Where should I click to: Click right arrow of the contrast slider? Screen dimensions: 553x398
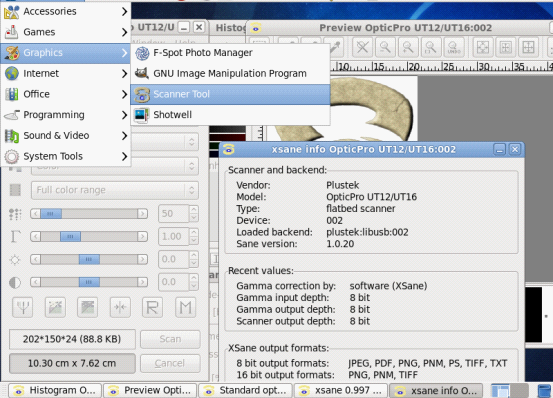142,282
